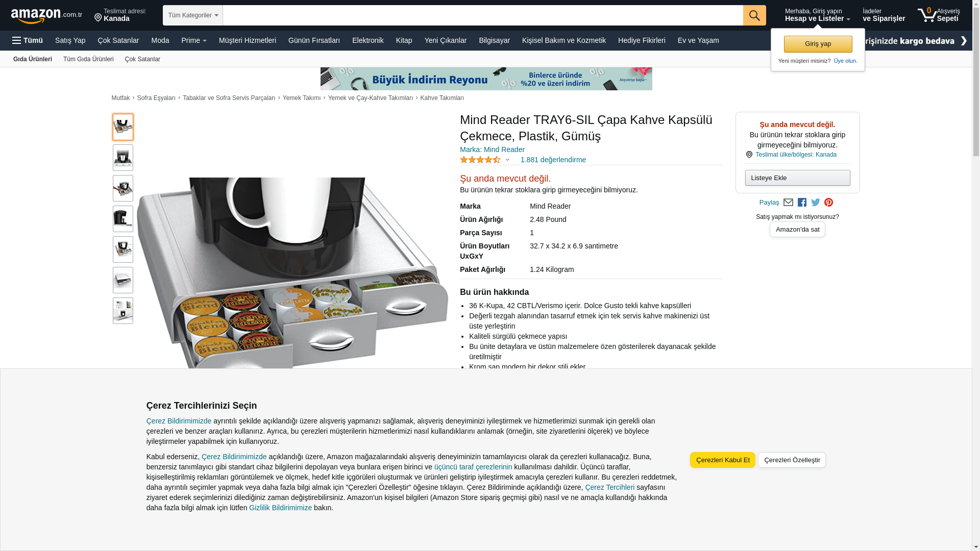Add product with Listeye Ekle button
This screenshot has height=551, width=980.
(x=797, y=178)
